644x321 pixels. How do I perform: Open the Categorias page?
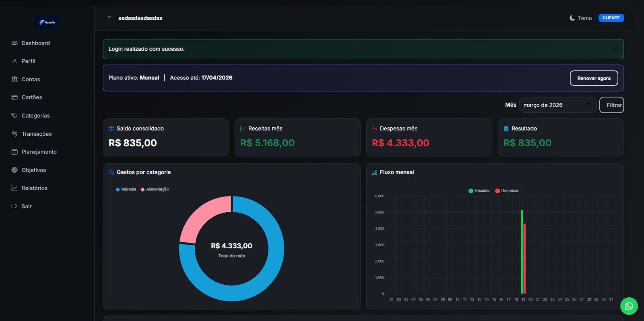point(36,116)
